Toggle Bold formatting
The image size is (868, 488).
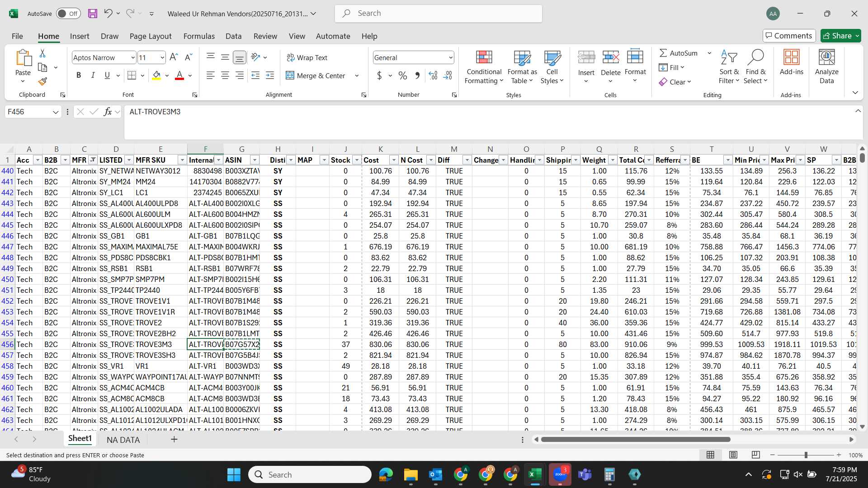point(79,75)
